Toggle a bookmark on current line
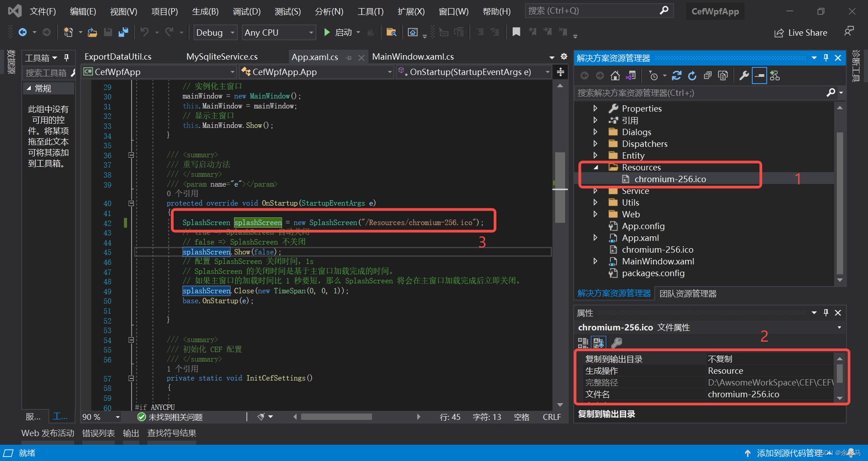The width and height of the screenshot is (868, 461). click(x=516, y=32)
